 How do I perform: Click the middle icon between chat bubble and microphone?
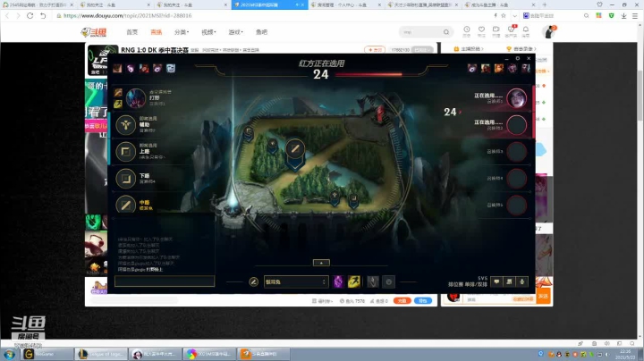coord(509,281)
